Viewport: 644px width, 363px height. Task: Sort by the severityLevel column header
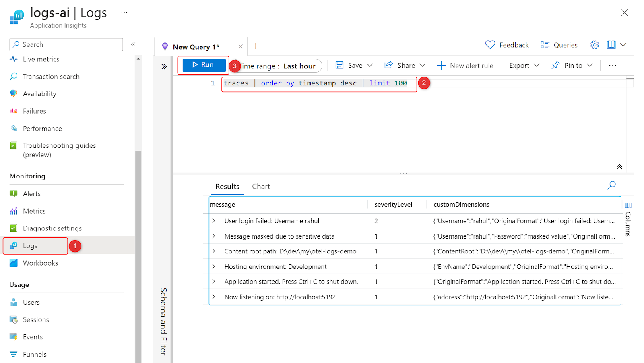pos(393,205)
